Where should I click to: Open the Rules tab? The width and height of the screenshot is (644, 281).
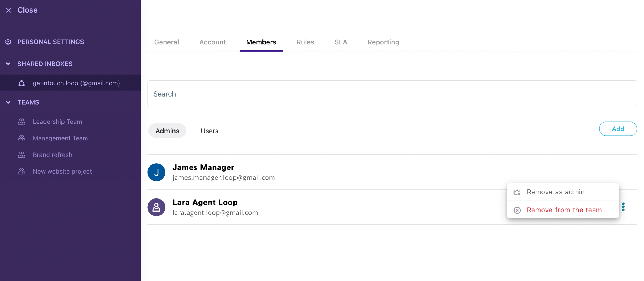pyautogui.click(x=305, y=42)
